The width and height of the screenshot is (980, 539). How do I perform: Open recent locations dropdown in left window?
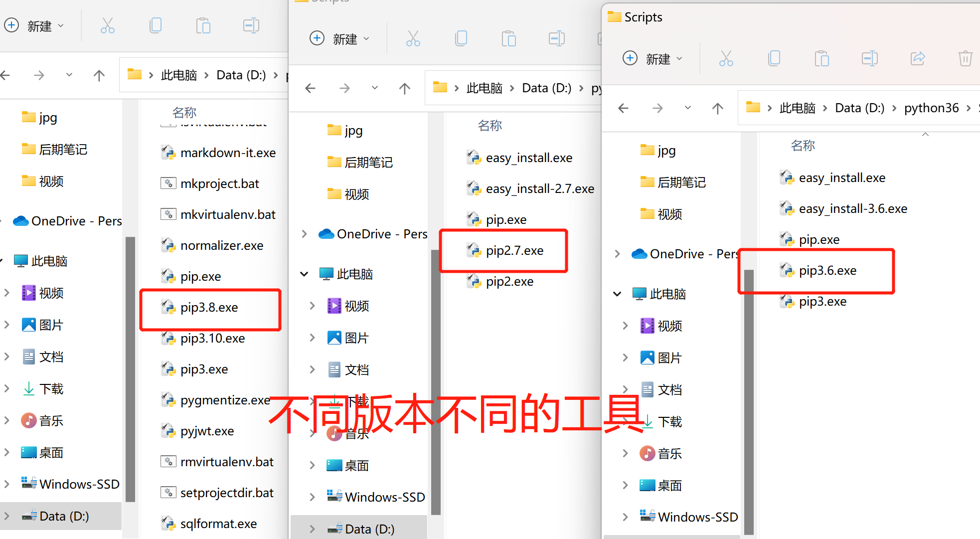69,75
